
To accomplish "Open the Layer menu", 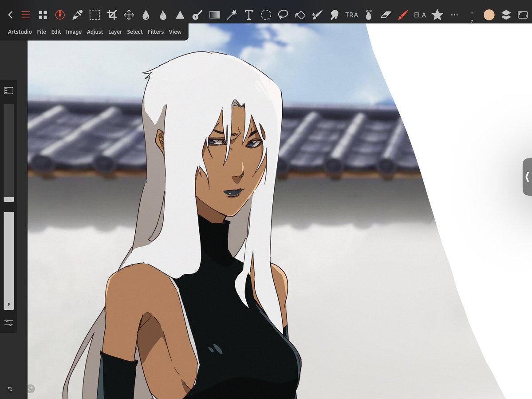I will [115, 32].
